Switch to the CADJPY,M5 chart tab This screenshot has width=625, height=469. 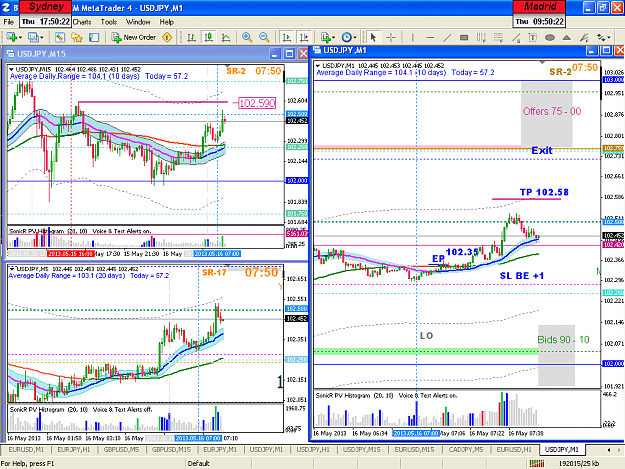coord(466,449)
